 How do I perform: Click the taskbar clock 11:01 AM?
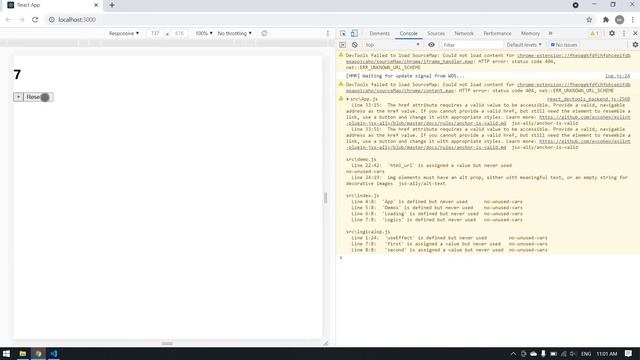[607, 354]
